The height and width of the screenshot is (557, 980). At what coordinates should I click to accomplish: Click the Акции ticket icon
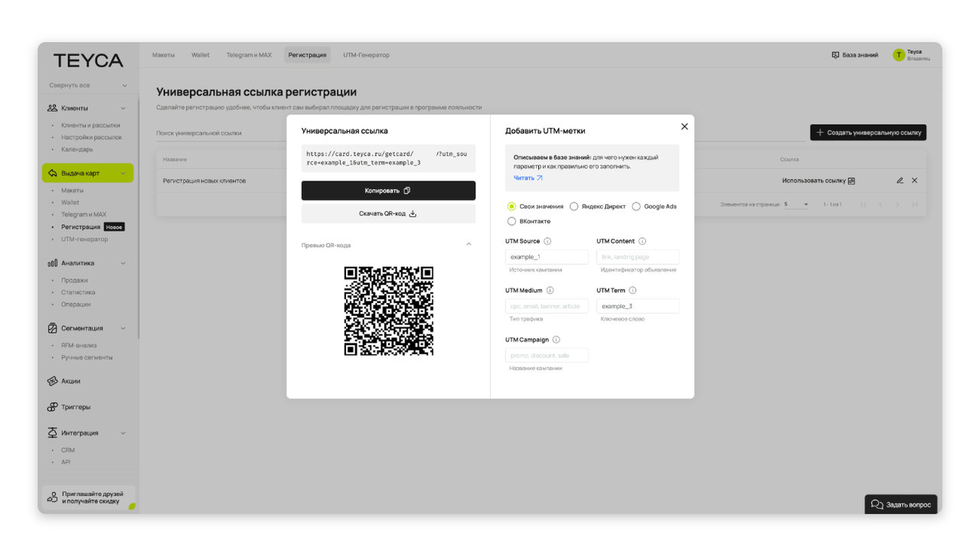point(52,381)
